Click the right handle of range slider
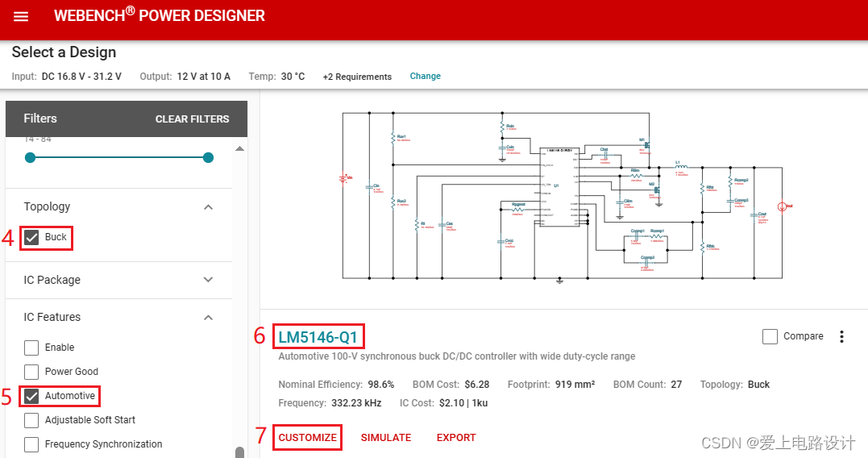The image size is (868, 458). click(x=208, y=158)
